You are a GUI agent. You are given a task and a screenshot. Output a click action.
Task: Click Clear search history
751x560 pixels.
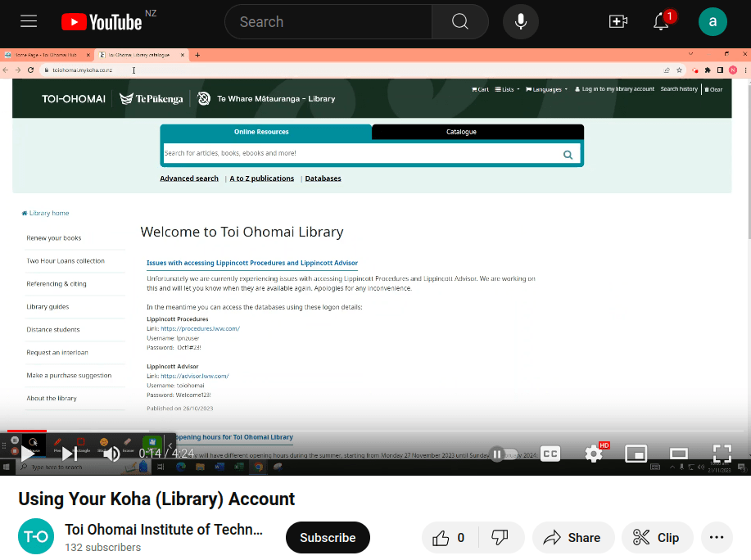(713, 89)
